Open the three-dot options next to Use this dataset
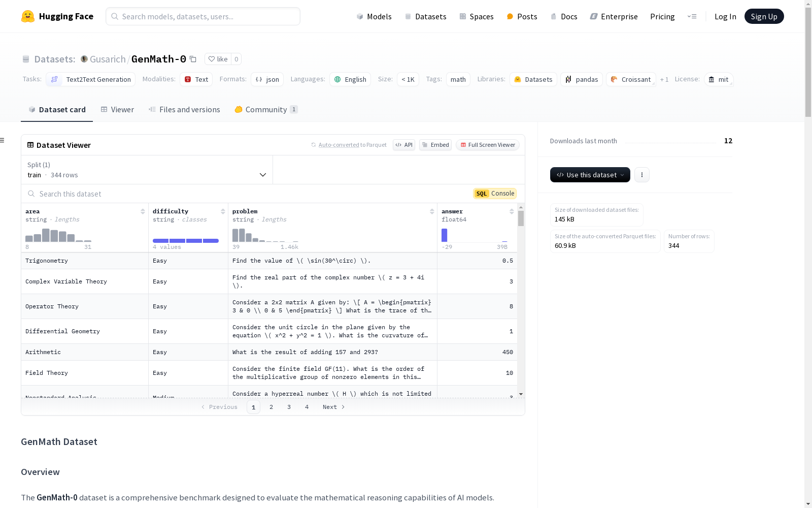The height and width of the screenshot is (508, 812). (x=642, y=175)
